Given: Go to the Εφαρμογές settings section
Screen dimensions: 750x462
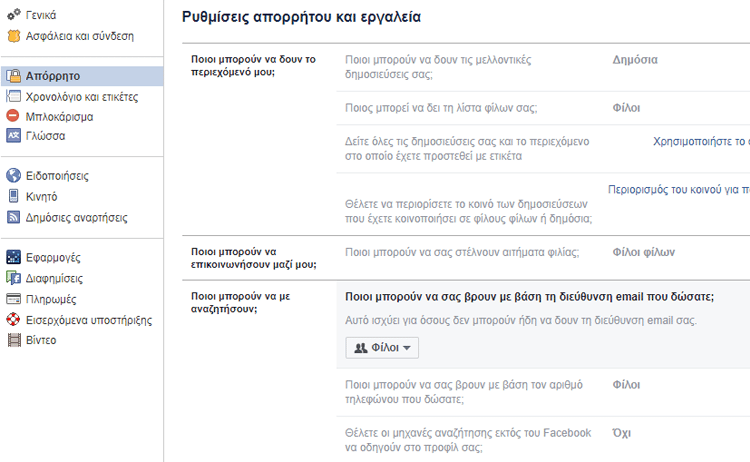Looking at the screenshot, I should 53,257.
